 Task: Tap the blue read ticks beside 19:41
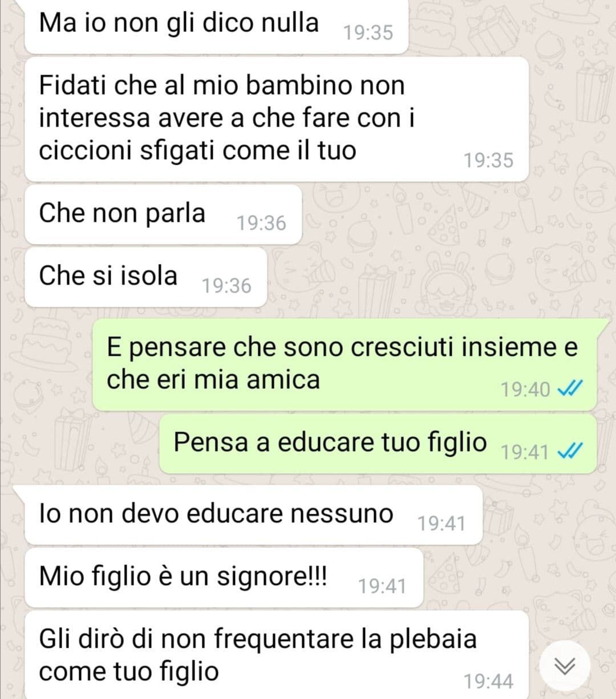pos(569,452)
